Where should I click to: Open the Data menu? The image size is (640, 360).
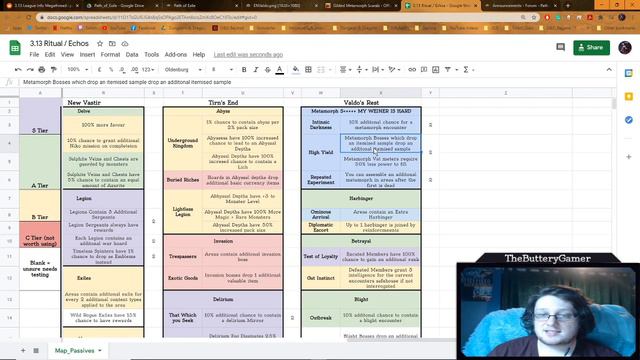point(132,55)
